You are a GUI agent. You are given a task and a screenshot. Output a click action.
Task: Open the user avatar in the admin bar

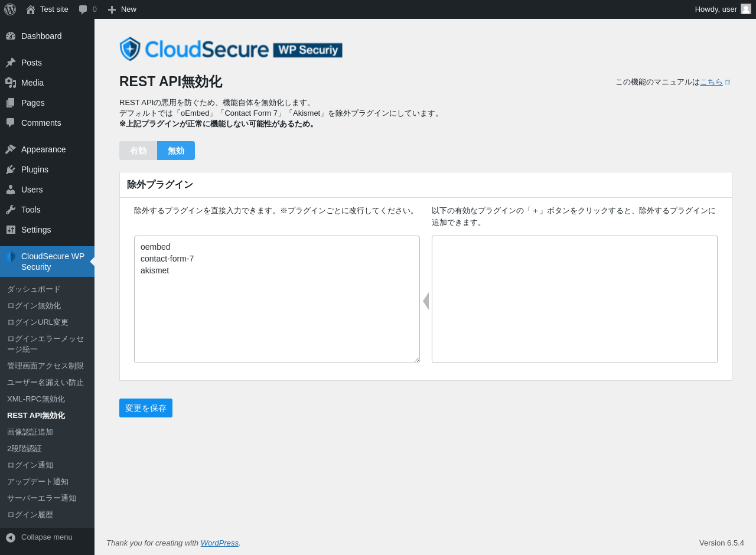(x=746, y=9)
